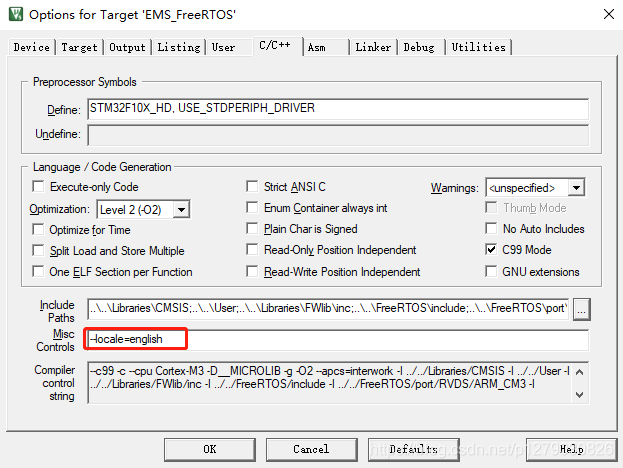This screenshot has width=623, height=468.
Task: Check Read-Only Position Independent
Action: [252, 249]
